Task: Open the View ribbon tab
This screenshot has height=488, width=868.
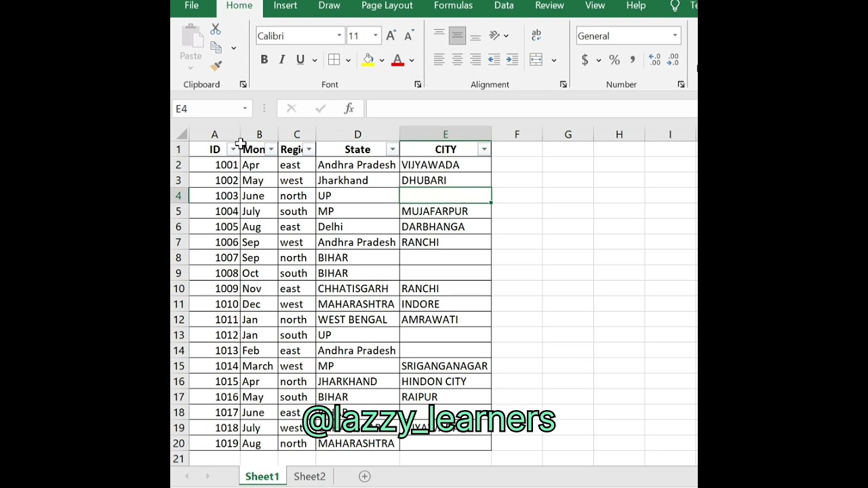Action: tap(595, 5)
